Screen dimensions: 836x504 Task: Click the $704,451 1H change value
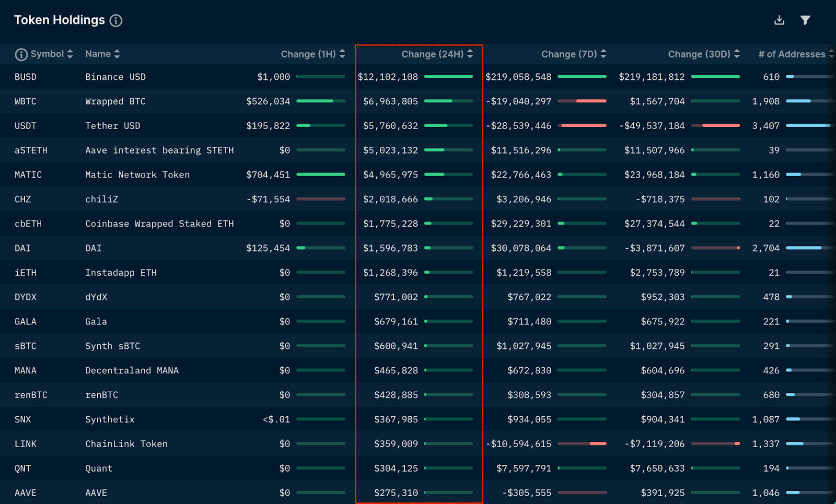[x=268, y=175]
